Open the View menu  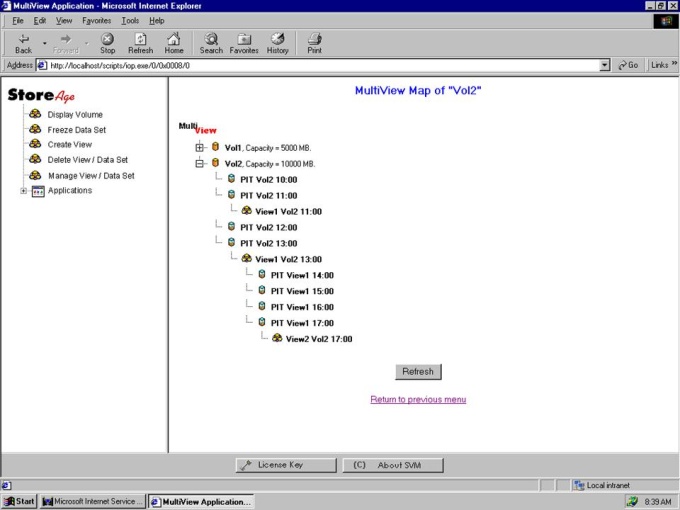(64, 20)
